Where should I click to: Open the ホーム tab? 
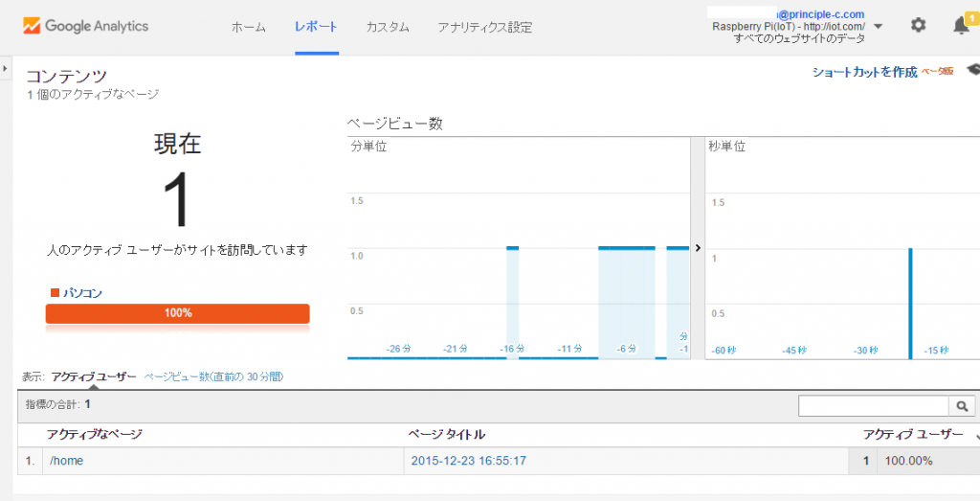(x=249, y=27)
